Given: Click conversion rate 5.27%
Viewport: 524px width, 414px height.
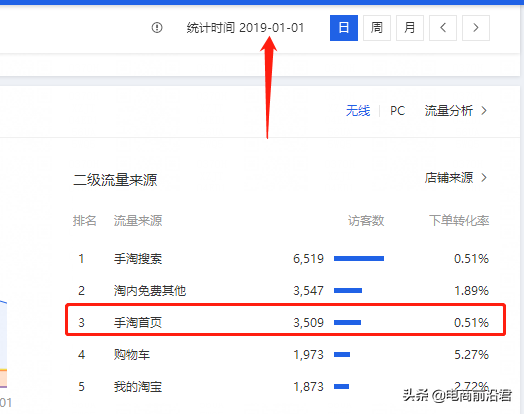Looking at the screenshot, I should coord(471,354).
